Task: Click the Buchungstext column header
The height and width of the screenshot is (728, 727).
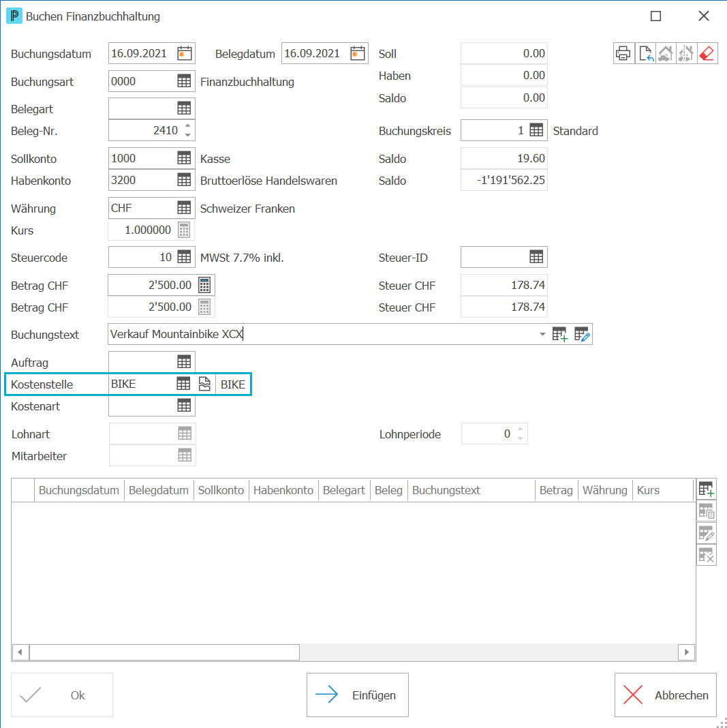Action: pyautogui.click(x=471, y=490)
